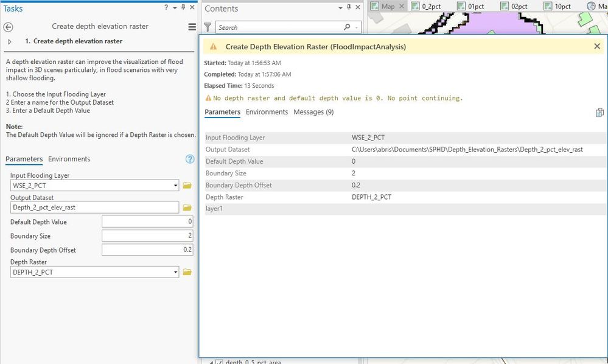Viewport: 608px width, 364px height.
Task: Open tool help blue question icon
Action: (x=190, y=159)
